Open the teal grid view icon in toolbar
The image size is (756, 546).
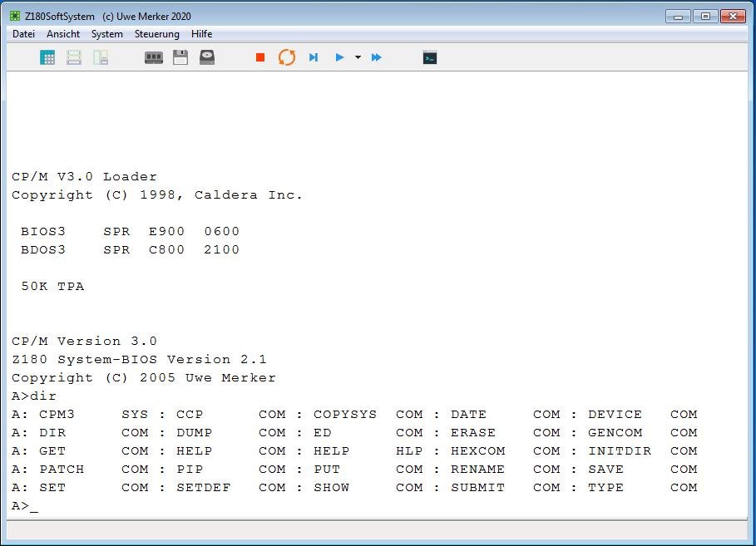pyautogui.click(x=47, y=58)
